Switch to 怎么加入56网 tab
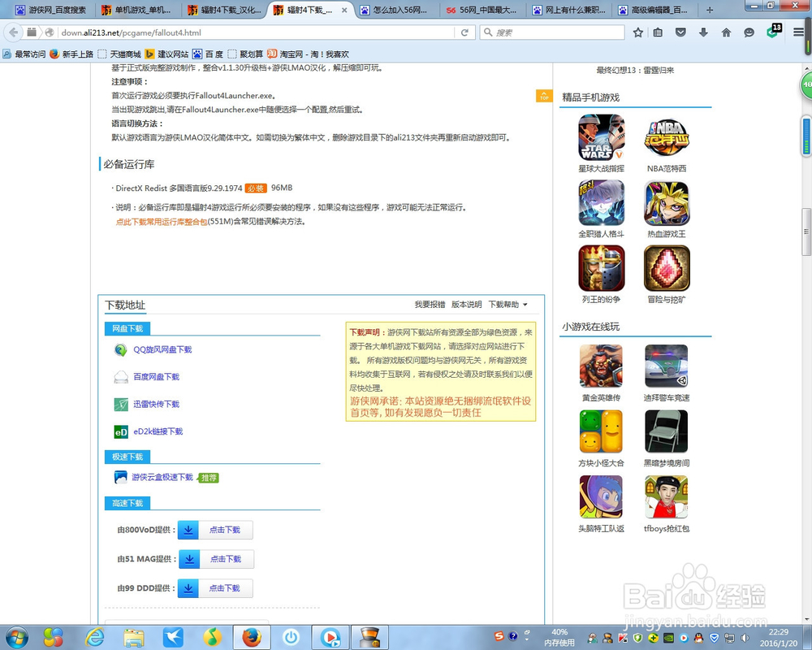This screenshot has height=650, width=812. (x=396, y=10)
